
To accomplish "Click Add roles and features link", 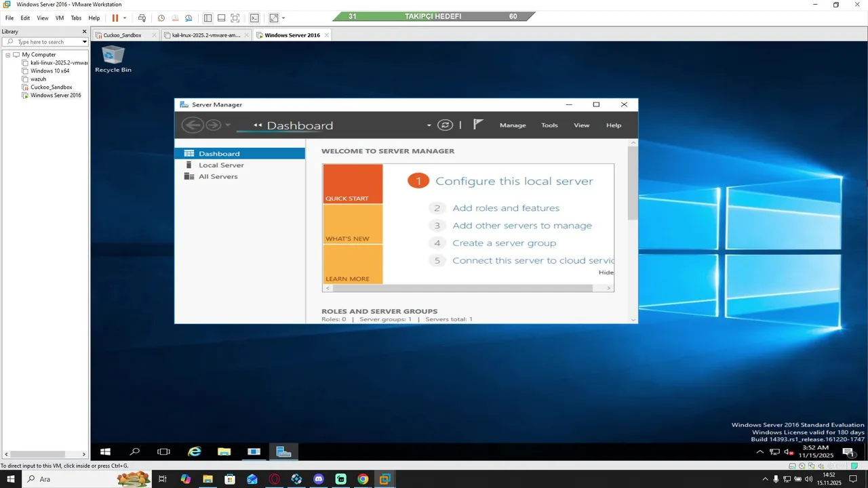I will [x=506, y=208].
